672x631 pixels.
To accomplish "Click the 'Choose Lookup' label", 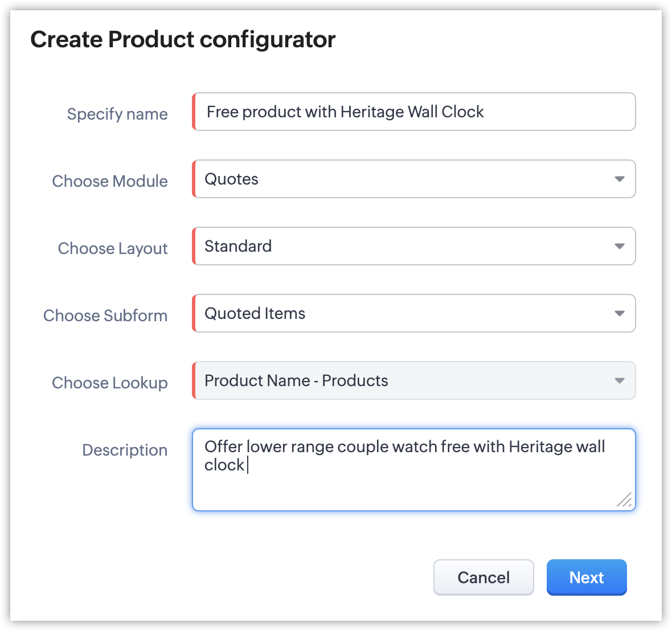I will [110, 383].
